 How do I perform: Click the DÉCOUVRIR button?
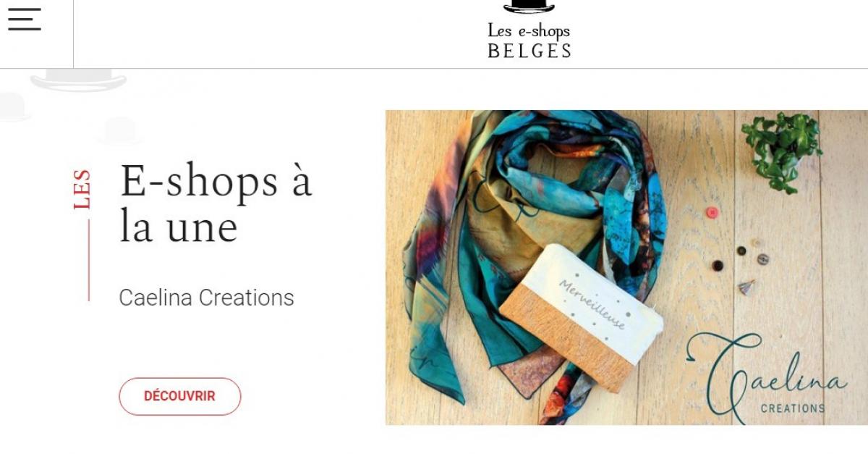(179, 396)
